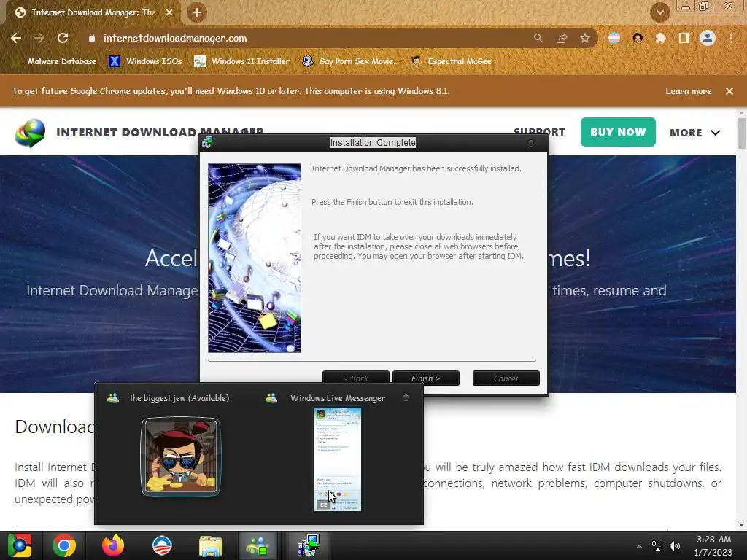
Task: Click the round avatar extension icon
Action: pyautogui.click(x=638, y=38)
